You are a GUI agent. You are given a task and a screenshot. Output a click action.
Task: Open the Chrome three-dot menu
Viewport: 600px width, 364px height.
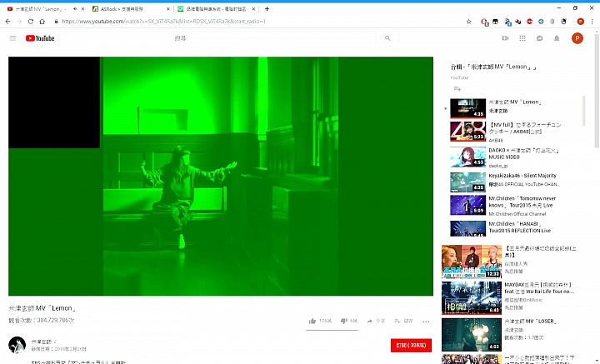592,22
